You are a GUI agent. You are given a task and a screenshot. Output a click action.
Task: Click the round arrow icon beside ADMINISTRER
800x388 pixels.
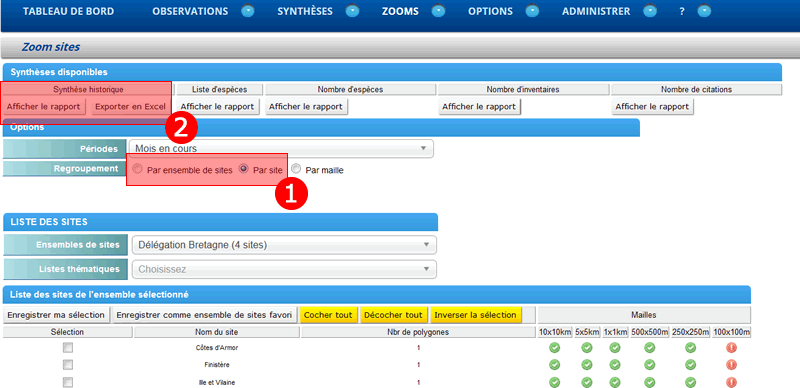coord(649,11)
